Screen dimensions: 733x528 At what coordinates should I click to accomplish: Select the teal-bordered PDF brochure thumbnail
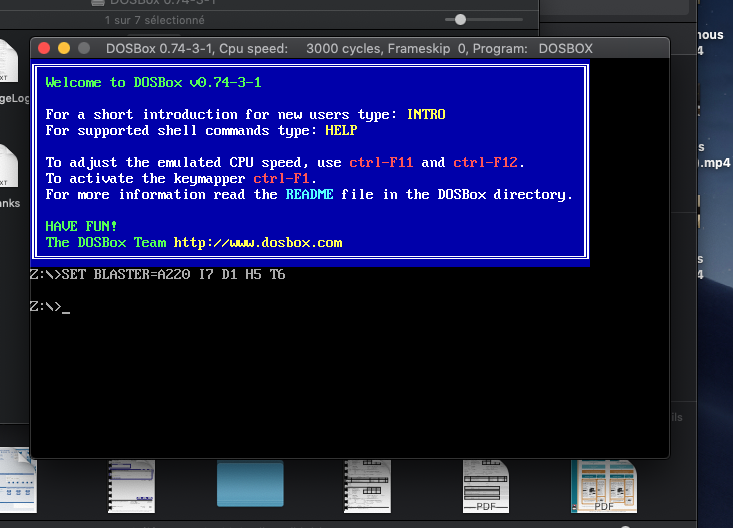(604, 486)
